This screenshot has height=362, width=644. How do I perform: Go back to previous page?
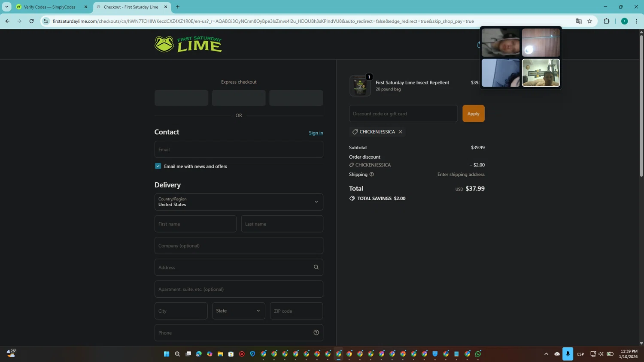pyautogui.click(x=7, y=21)
